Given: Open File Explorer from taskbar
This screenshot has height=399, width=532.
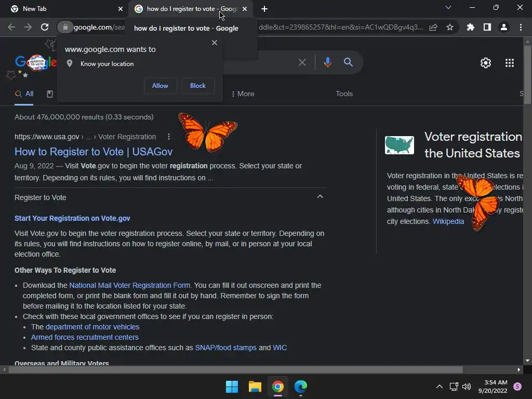Looking at the screenshot, I should (x=255, y=387).
